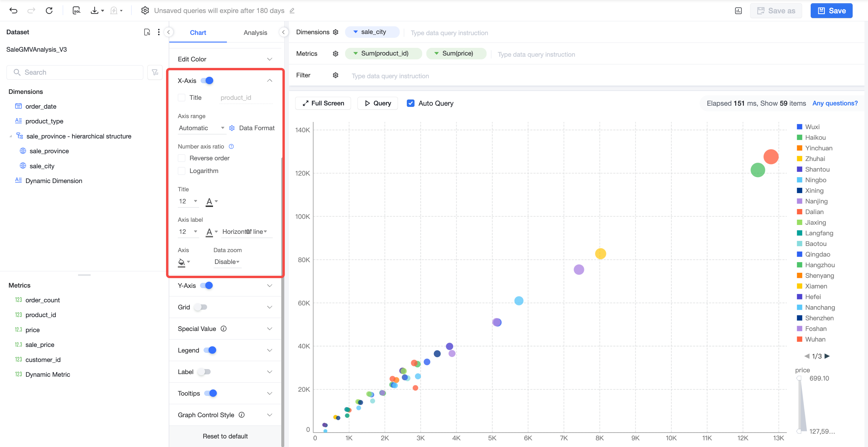Click the Filter gear settings icon
The image size is (868, 447).
point(335,75)
